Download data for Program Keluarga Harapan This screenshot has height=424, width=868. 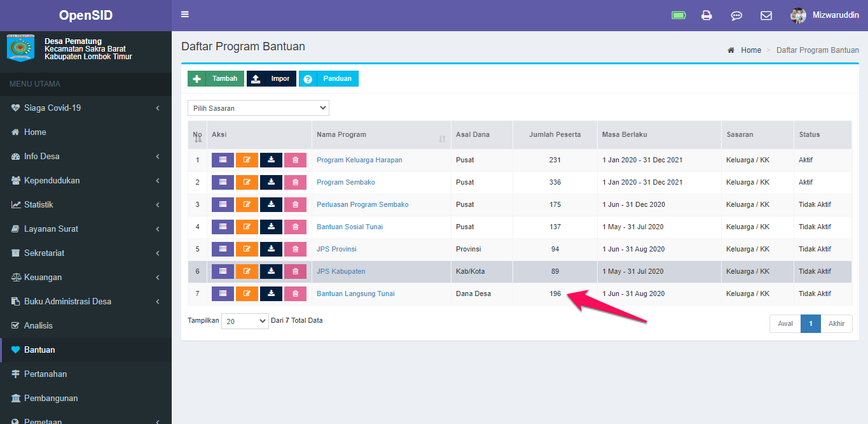[x=271, y=160]
